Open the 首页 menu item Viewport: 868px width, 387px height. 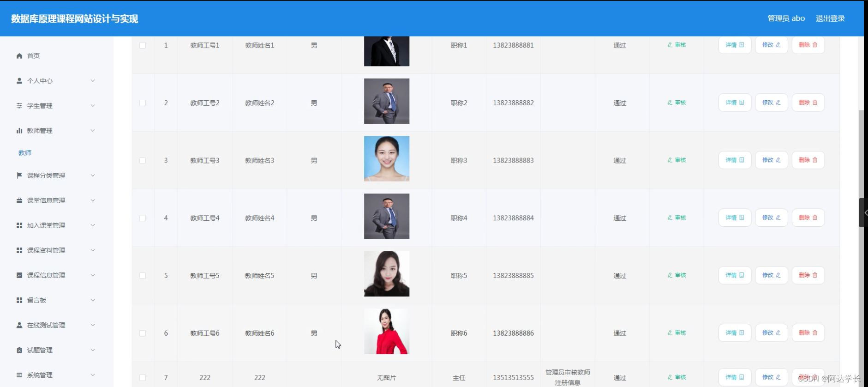[33, 56]
